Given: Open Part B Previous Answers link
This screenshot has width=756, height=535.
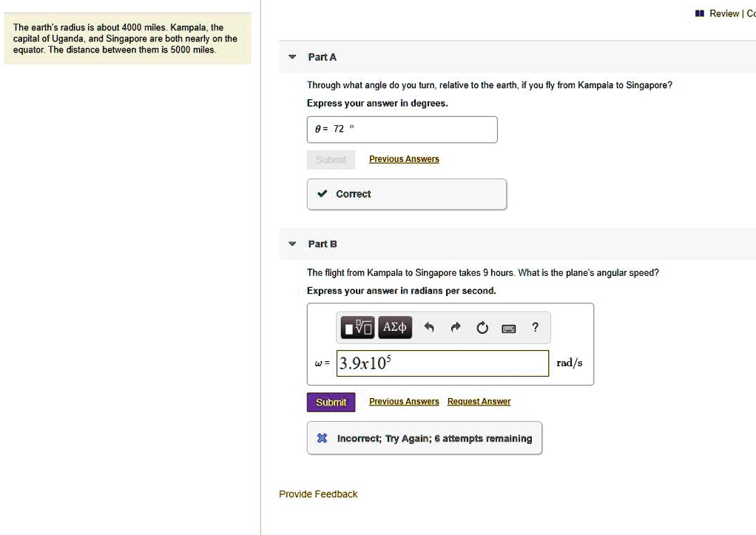Looking at the screenshot, I should (404, 402).
